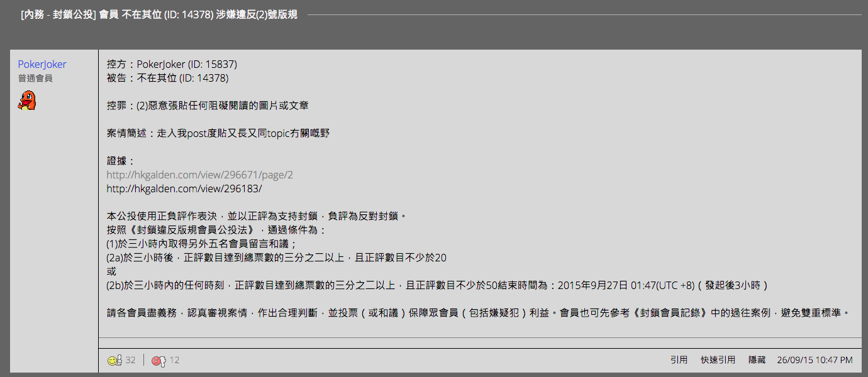This screenshot has width=868, height=377.
Task: Click the post timestamp 26/09/15 10:47 PM
Action: tap(815, 360)
